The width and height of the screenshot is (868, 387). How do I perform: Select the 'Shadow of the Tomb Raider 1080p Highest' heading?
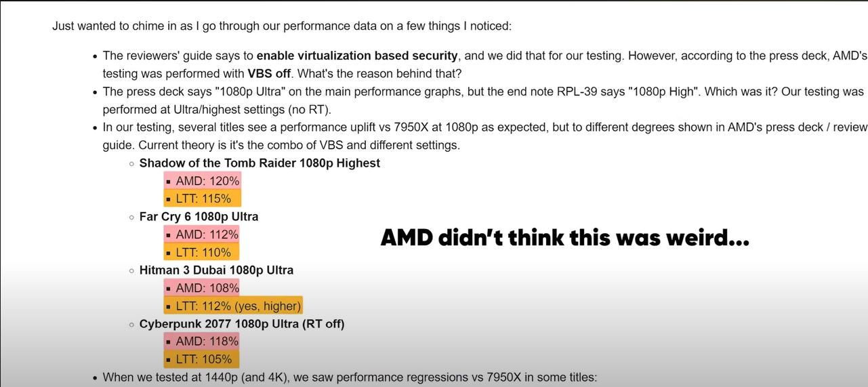pos(260,163)
